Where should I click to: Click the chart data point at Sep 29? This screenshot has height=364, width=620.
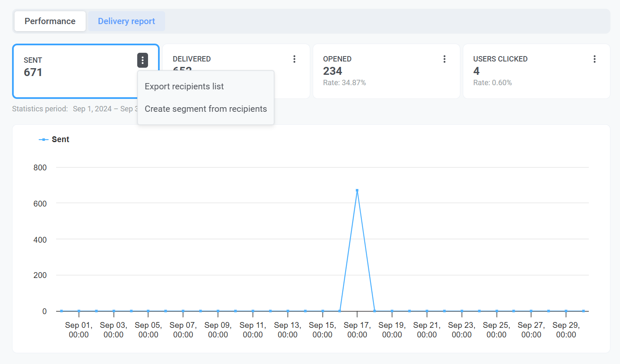tap(566, 311)
